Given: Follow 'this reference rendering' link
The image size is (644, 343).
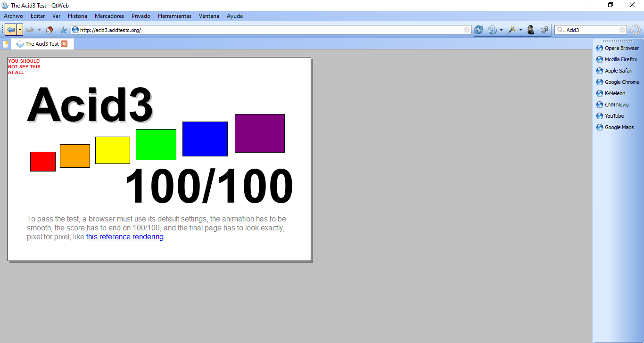Looking at the screenshot, I should click(125, 237).
